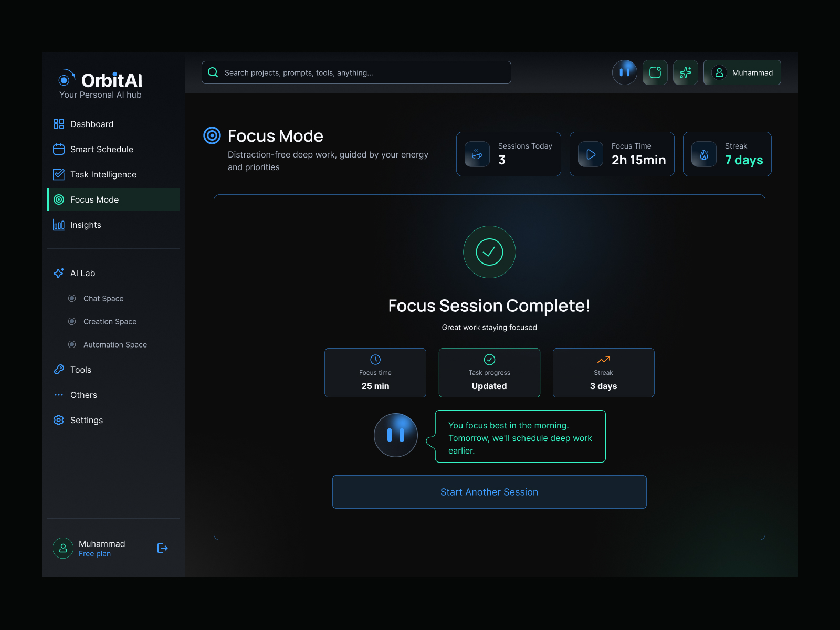Select the Task Intelligence checkmark icon
The height and width of the screenshot is (630, 840).
(59, 174)
